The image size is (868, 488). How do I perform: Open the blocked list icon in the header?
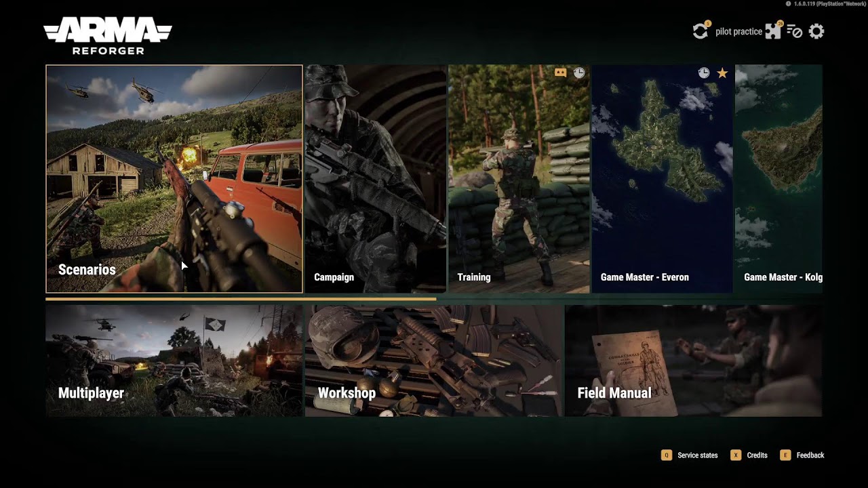(794, 31)
